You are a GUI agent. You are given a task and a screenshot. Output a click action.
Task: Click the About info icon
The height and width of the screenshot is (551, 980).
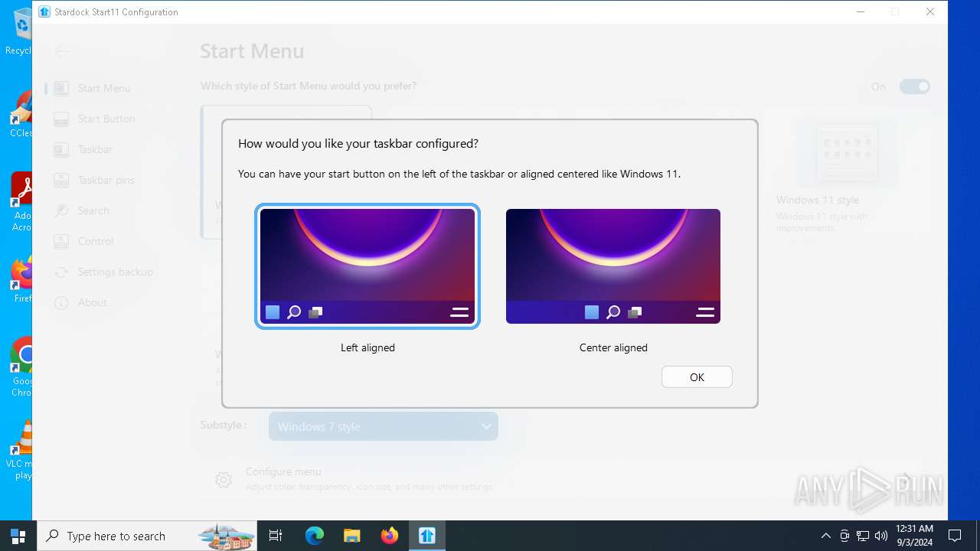tap(61, 302)
